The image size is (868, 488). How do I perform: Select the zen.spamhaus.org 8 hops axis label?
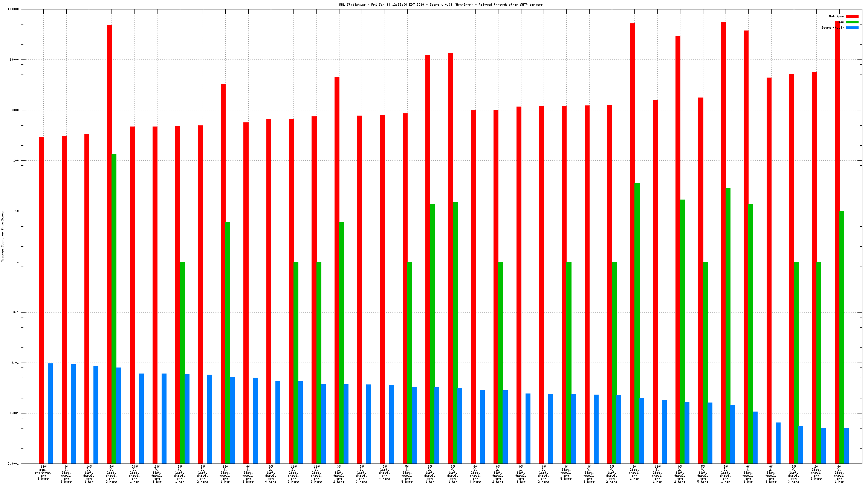coord(43,473)
